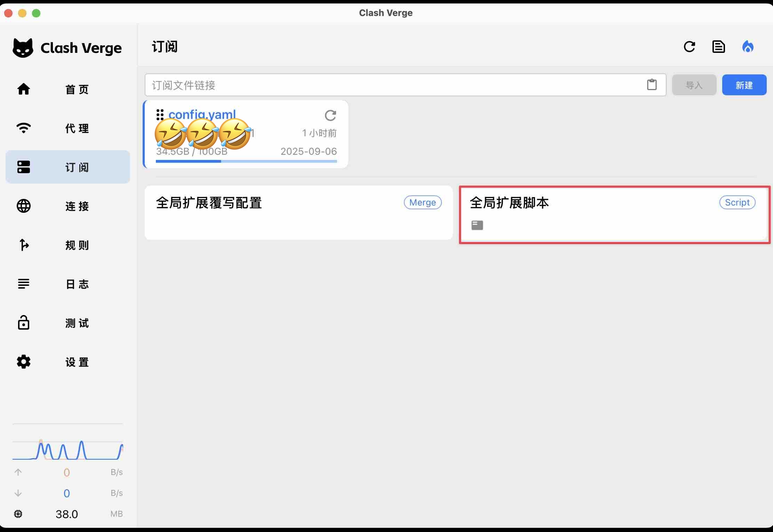Click the blue flame reactivate icon
This screenshot has height=532, width=773.
coord(748,47)
